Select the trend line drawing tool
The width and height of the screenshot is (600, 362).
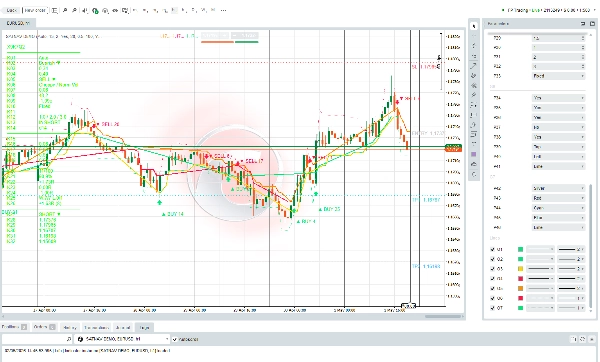click(x=474, y=66)
